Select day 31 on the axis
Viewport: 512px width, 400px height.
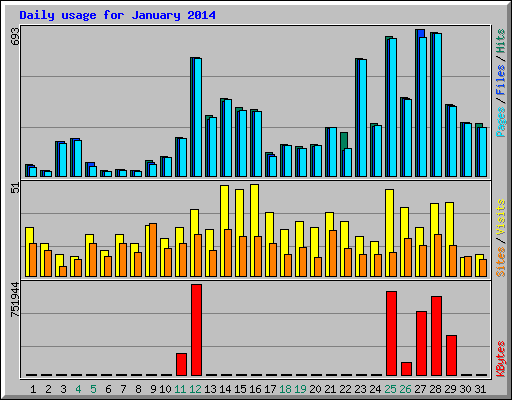click(x=480, y=389)
